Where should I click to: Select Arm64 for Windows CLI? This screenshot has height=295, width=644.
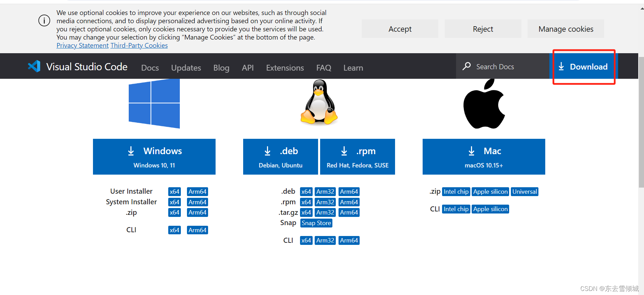(x=198, y=230)
